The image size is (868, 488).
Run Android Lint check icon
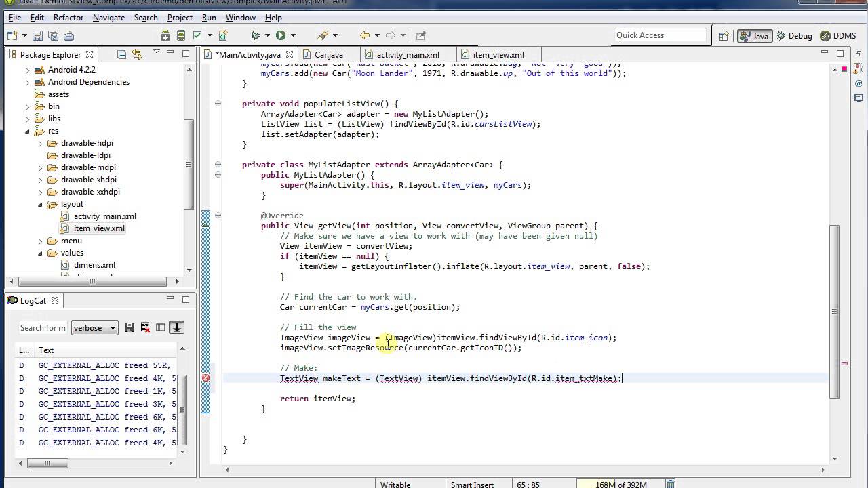click(197, 35)
